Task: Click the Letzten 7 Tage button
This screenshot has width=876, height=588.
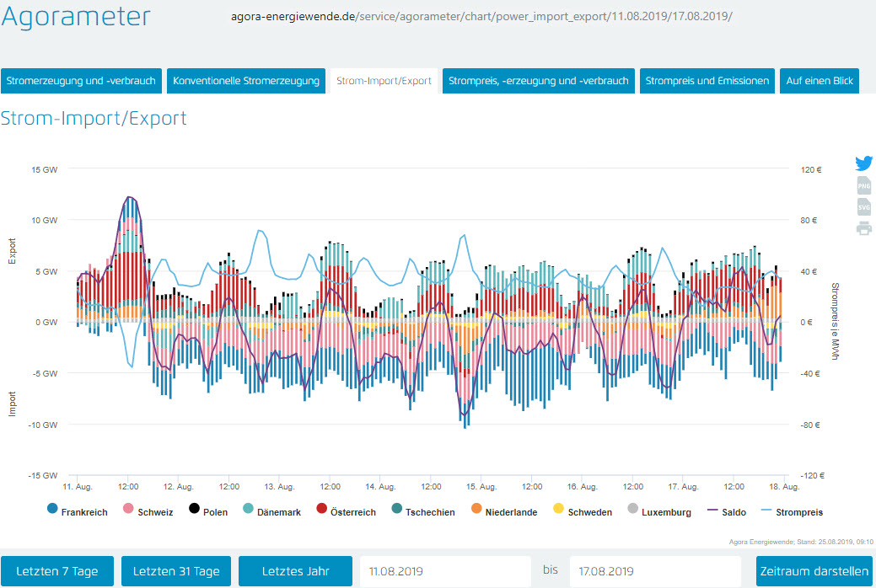Action: coord(57,571)
